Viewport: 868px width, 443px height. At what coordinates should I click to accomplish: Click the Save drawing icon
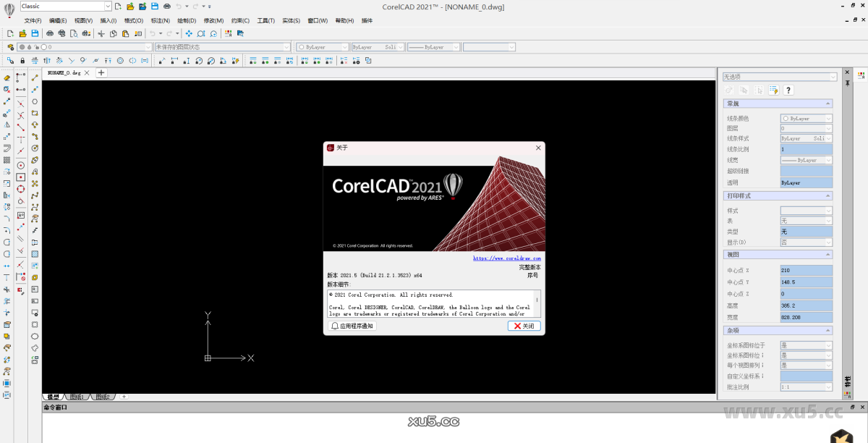click(x=35, y=33)
